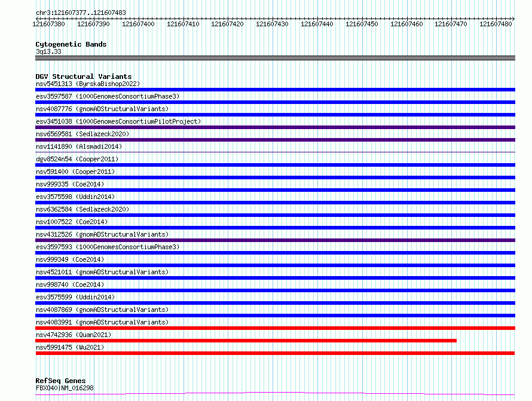
Task: Click the purple bar under nsv4312526
Action: pos(275,240)
